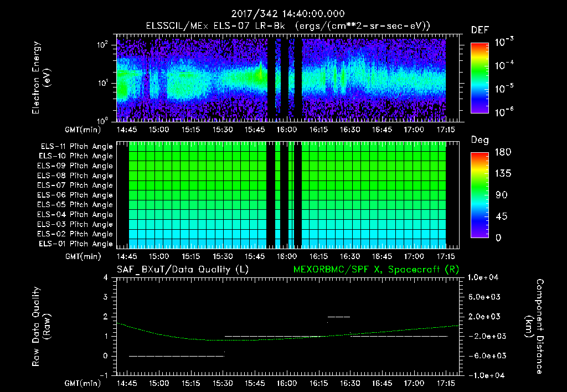Click the SAF_BXuT/Data Quality (L) legend text

click(x=182, y=269)
